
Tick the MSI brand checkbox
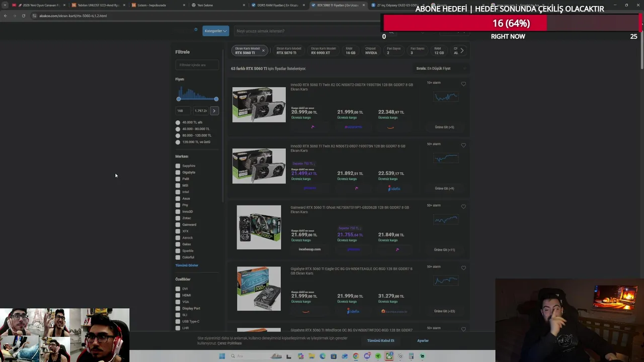tap(178, 186)
